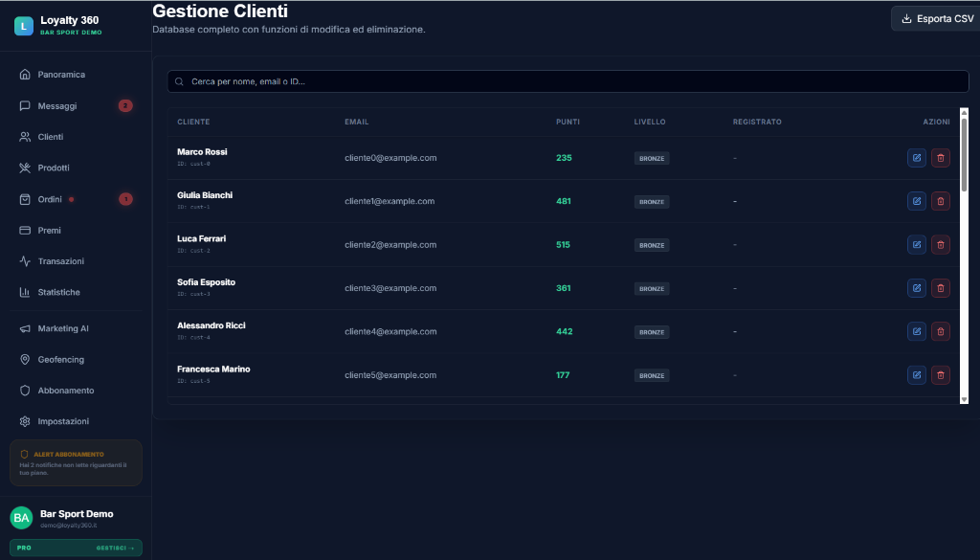Navigate to Geofencing
This screenshot has height=560, width=980.
point(60,359)
